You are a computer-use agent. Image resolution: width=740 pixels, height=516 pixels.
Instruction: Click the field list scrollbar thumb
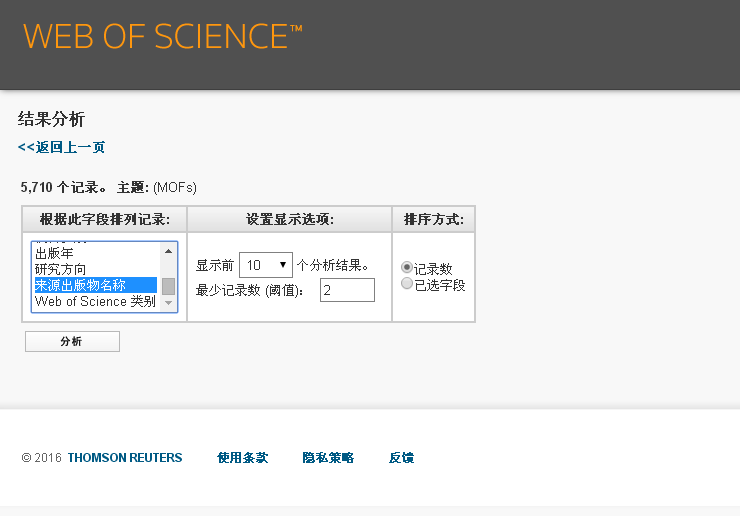[x=169, y=286]
